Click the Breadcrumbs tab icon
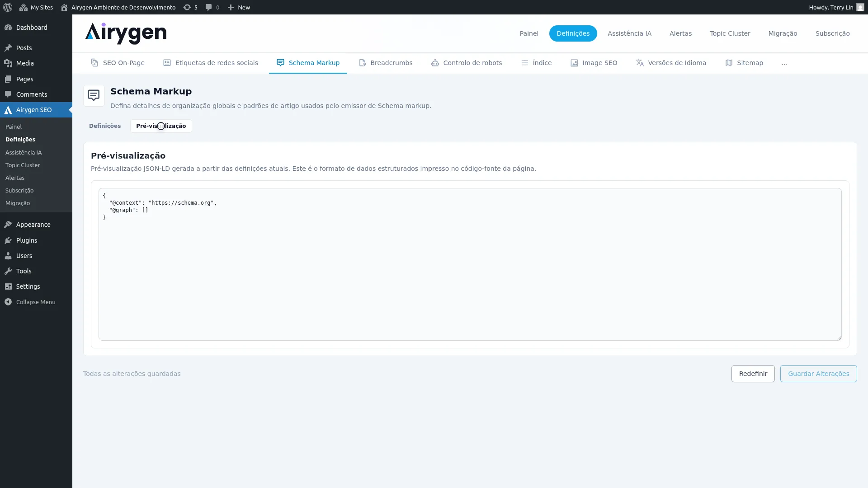Viewport: 868px width, 488px height. click(362, 63)
